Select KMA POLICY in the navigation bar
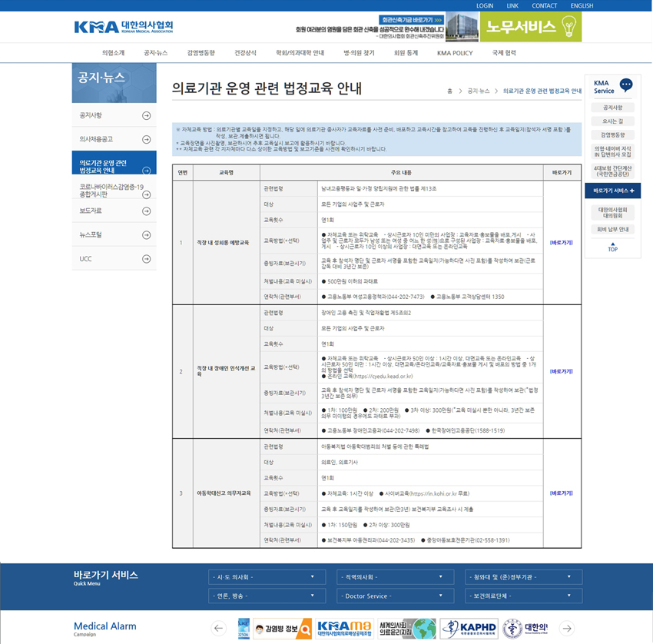653x644 pixels. tap(455, 53)
